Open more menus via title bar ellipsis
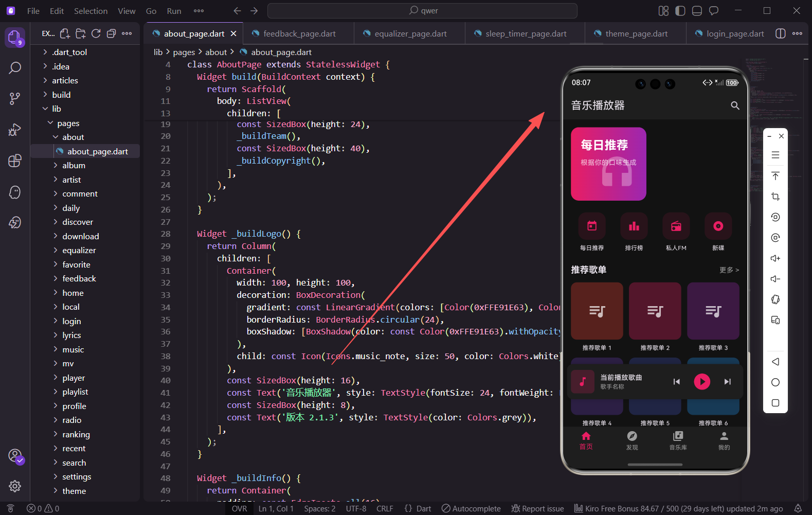812x515 pixels. pos(199,11)
